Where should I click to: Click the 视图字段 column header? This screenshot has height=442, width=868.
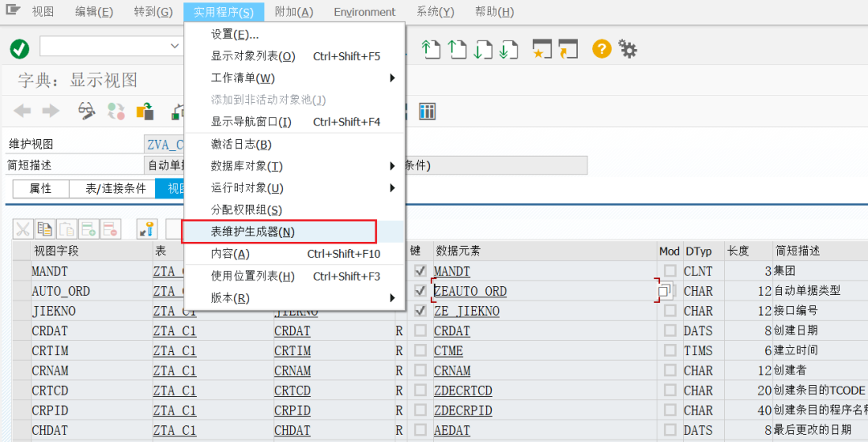[92, 252]
